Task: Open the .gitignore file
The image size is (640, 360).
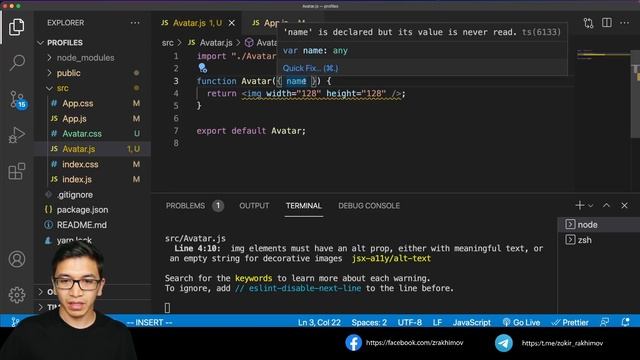Action: coord(92,195)
